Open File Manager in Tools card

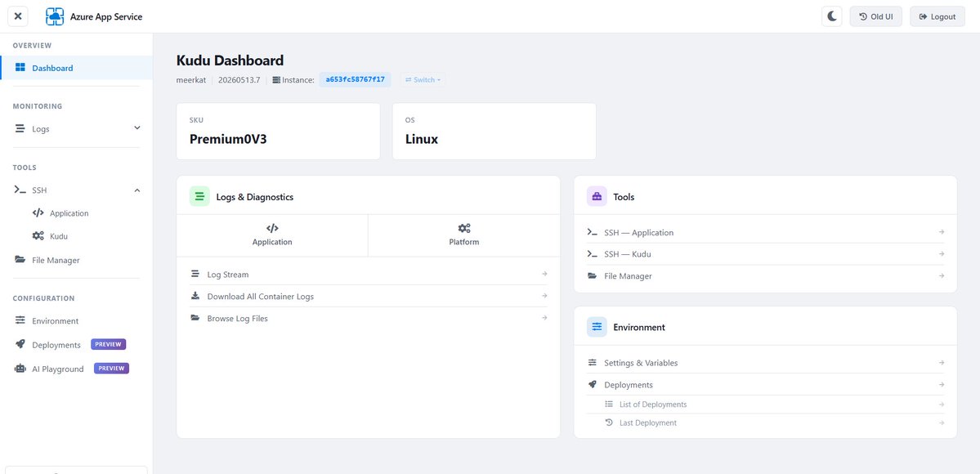(766, 275)
